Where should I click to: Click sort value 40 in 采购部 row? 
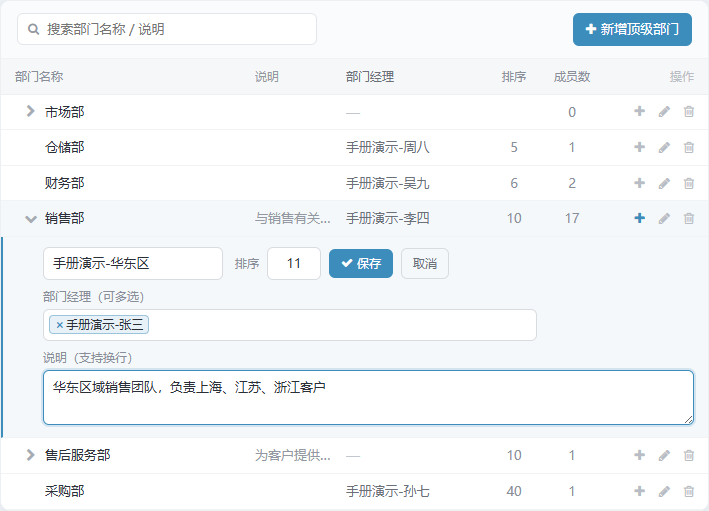point(514,491)
